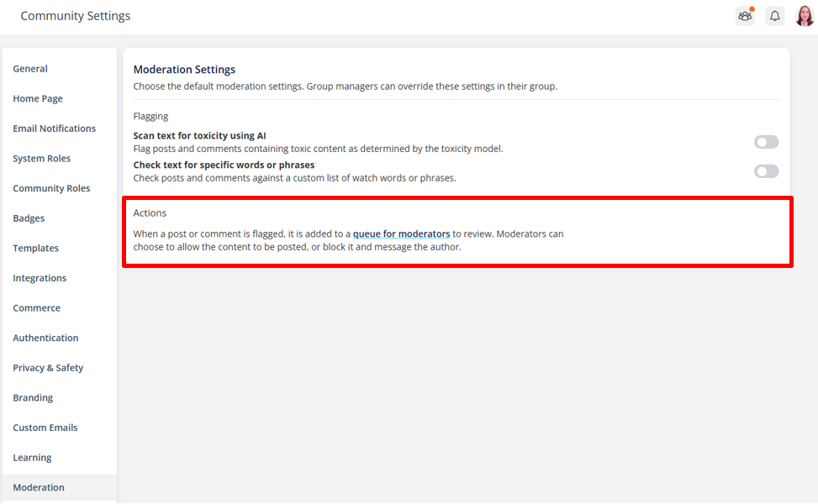Viewport: 818px width, 504px height.
Task: Open the community members icon in header
Action: point(745,16)
